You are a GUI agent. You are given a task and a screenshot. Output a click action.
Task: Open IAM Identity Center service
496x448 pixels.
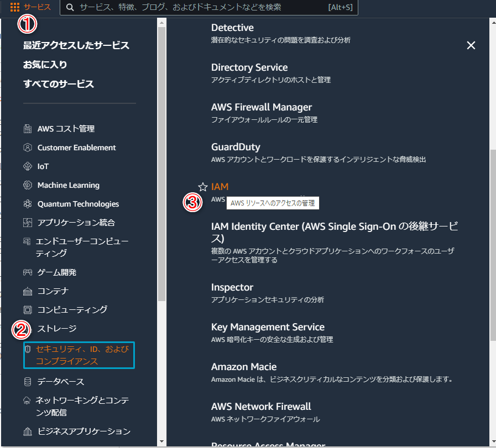[335, 232]
